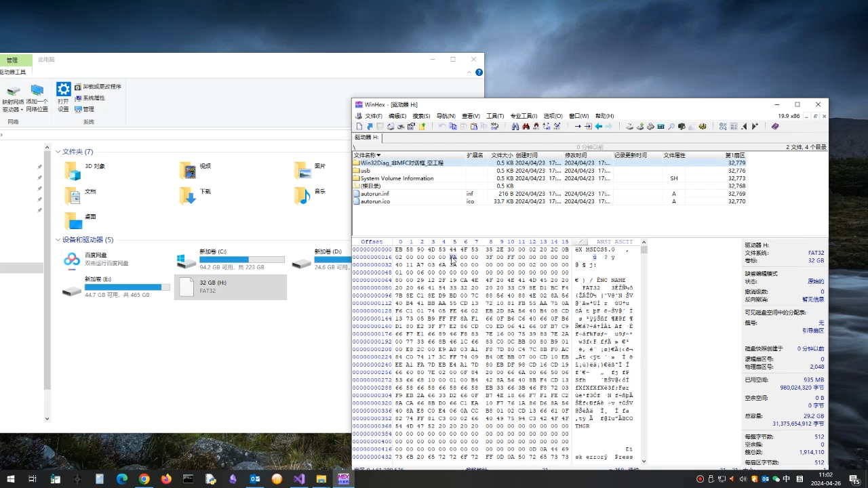This screenshot has height=488, width=868.
Task: Click the WinHex find text binoculars icon
Action: point(515,126)
